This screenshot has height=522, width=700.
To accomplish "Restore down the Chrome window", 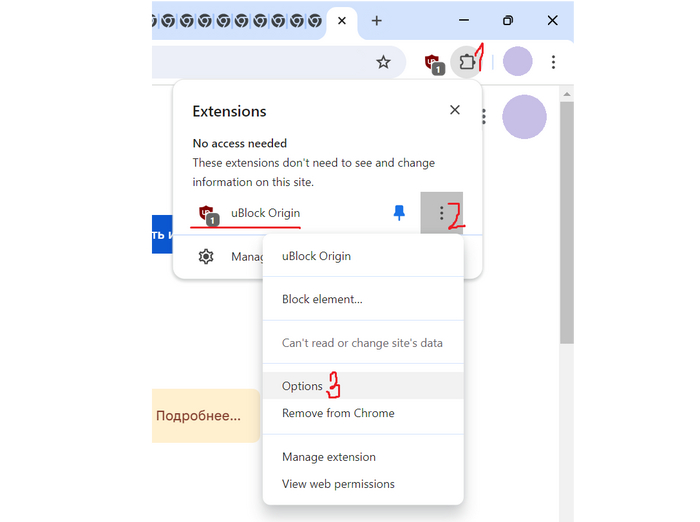I will (508, 21).
